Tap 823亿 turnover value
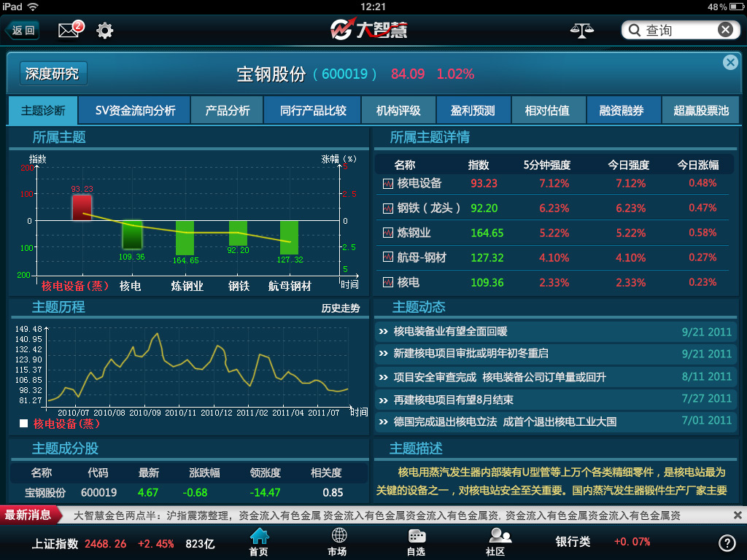The image size is (747, 560). pos(200,543)
